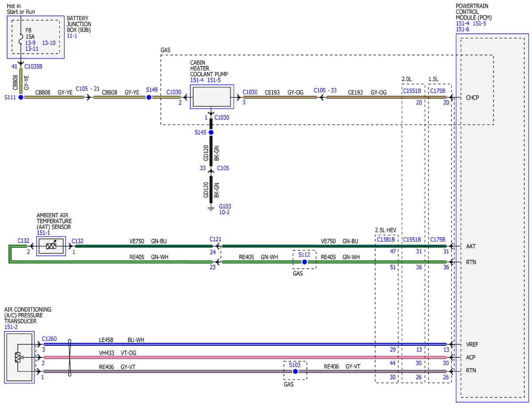Open the 151-2 A/C transducer link
The image size is (532, 411).
coord(11,327)
